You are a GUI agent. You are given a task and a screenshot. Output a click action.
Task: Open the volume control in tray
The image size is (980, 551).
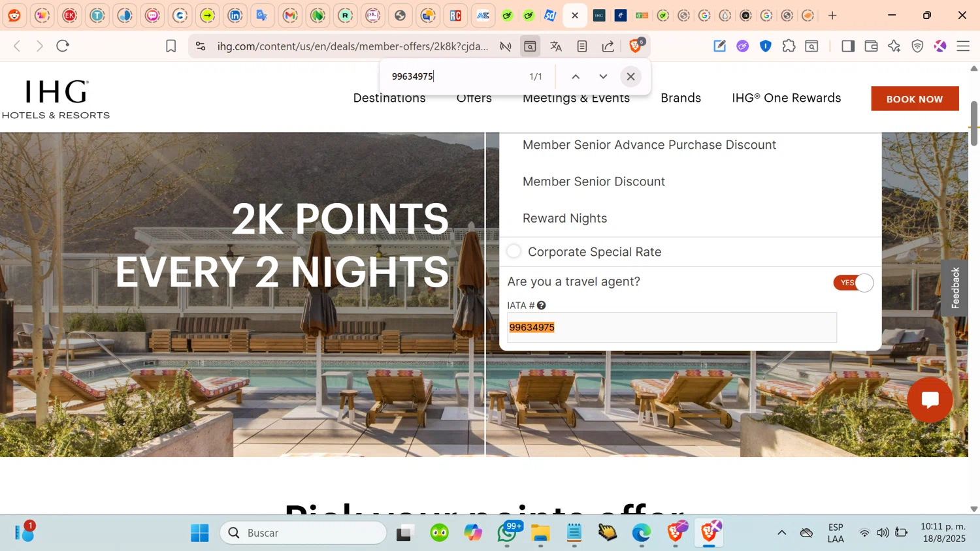point(883,533)
